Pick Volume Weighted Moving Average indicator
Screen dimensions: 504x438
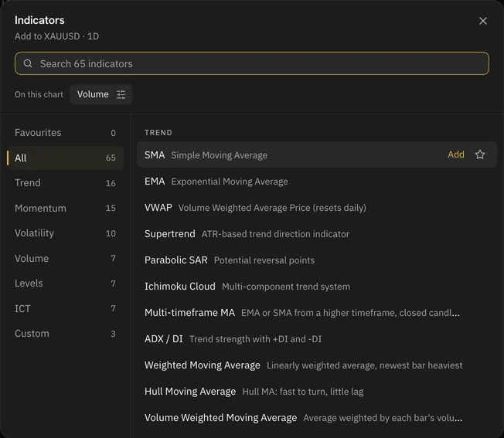[317, 417]
